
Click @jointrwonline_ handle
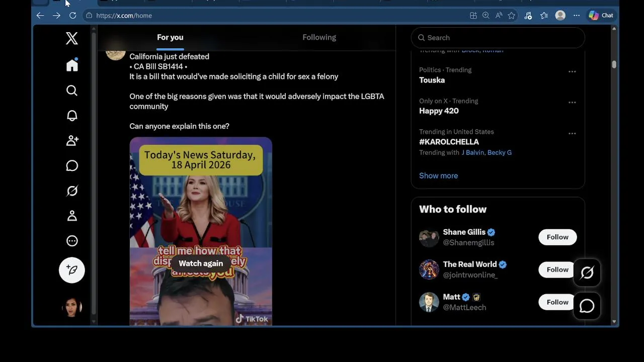click(470, 275)
